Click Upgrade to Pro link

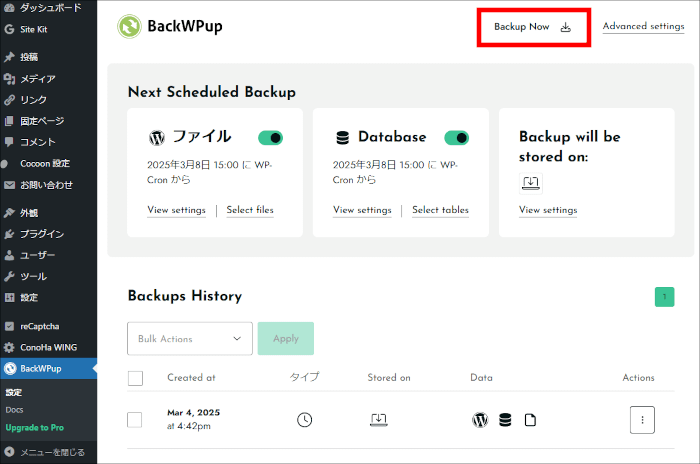(34, 428)
